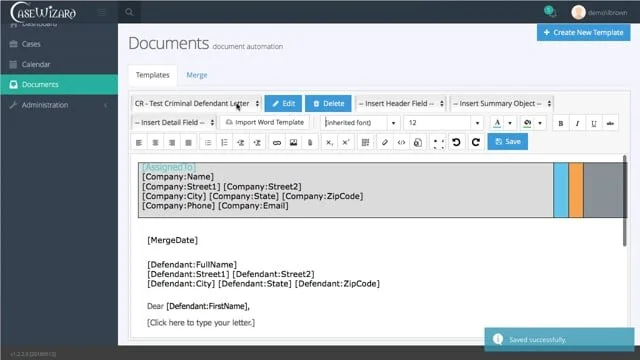Image resolution: width=640 pixels, height=360 pixels.
Task: Open the template selector CR - Test Criminal Defendant Letter
Action: point(197,104)
